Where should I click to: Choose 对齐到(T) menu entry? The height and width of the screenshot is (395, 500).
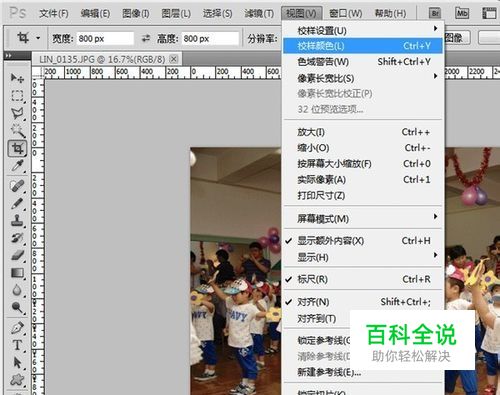(x=317, y=318)
